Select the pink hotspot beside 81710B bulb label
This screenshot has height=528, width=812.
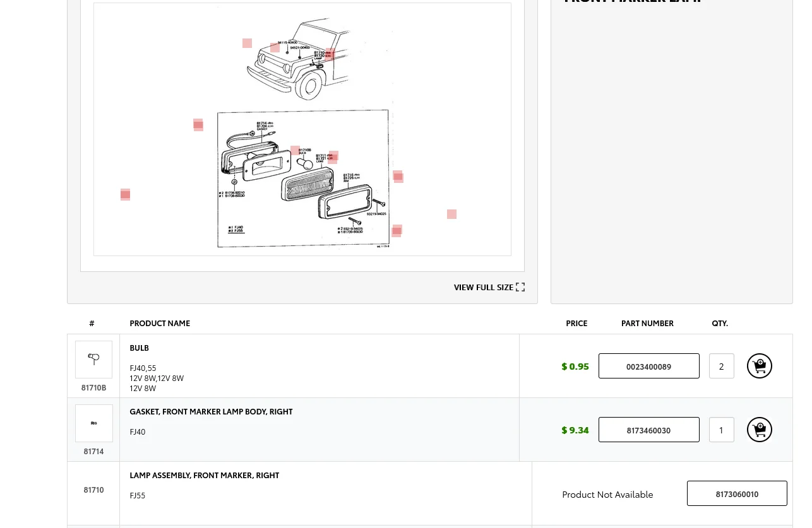pyautogui.click(x=295, y=151)
